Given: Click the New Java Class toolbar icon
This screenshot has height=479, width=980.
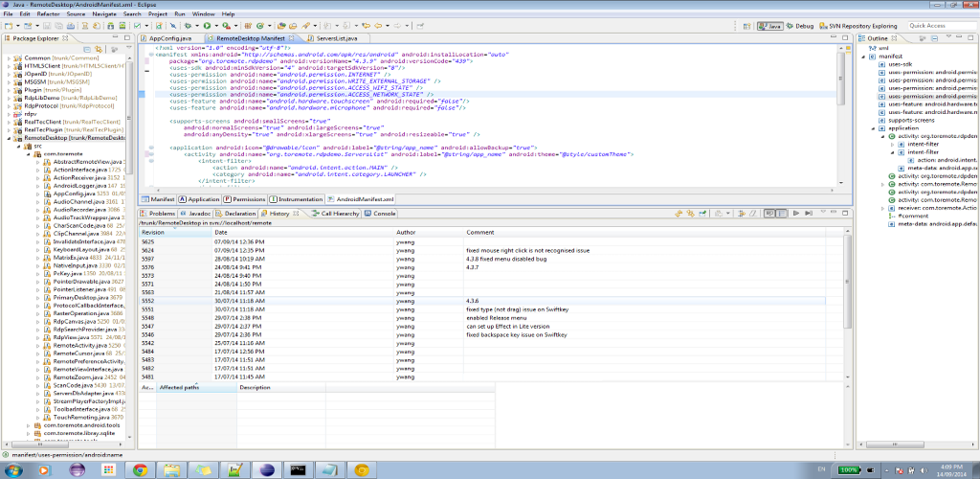Looking at the screenshot, I should [x=260, y=26].
